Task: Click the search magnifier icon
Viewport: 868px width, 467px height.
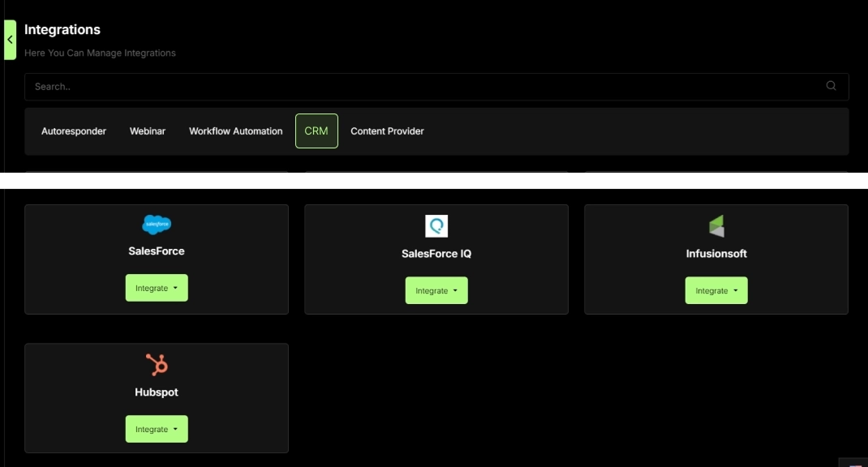Action: tap(831, 86)
